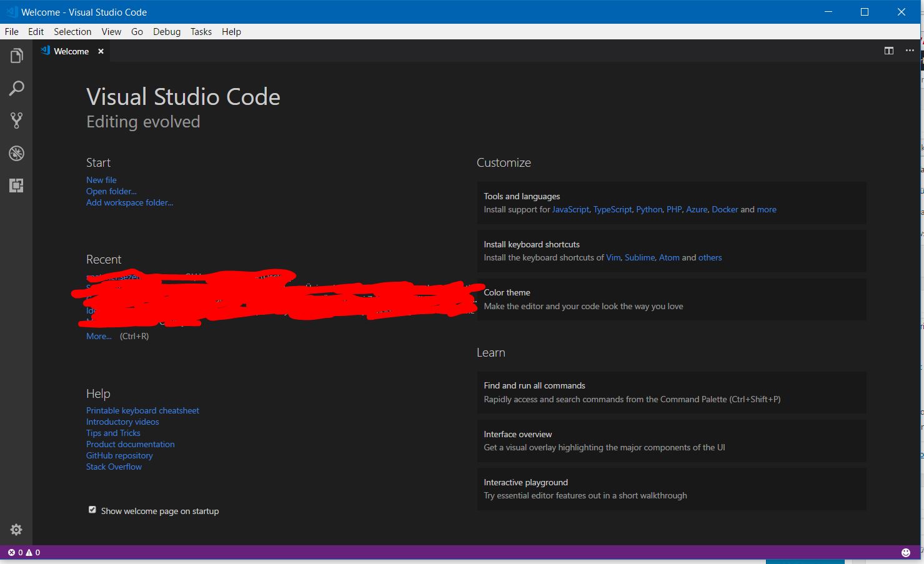924x564 pixels.
Task: Click more link in Tools and languages
Action: pyautogui.click(x=767, y=209)
